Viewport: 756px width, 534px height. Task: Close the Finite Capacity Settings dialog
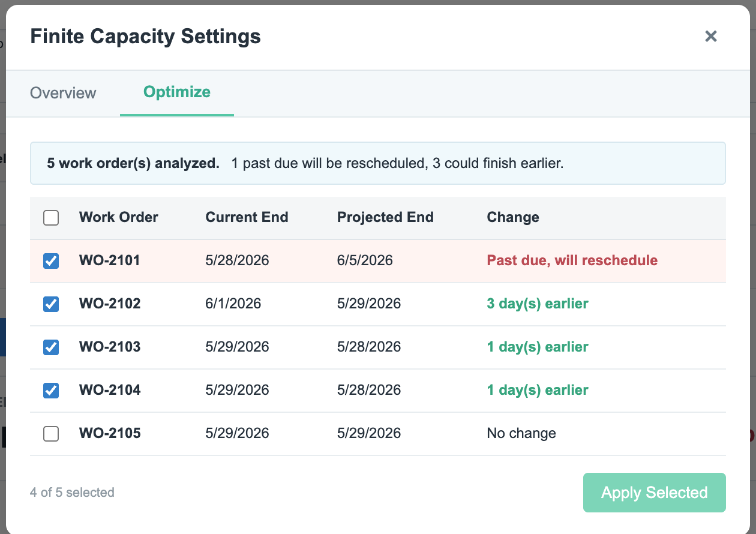click(x=711, y=37)
